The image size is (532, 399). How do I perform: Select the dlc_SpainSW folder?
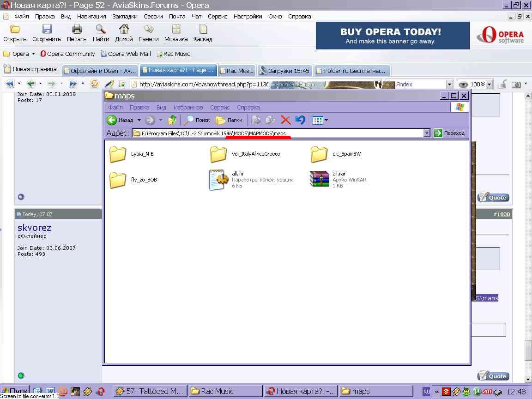click(x=336, y=154)
